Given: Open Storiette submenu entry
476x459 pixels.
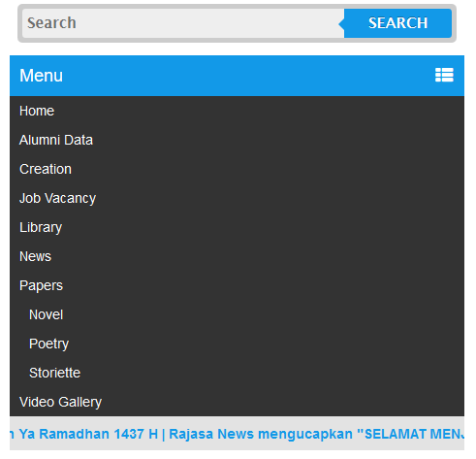Looking at the screenshot, I should (237, 373).
